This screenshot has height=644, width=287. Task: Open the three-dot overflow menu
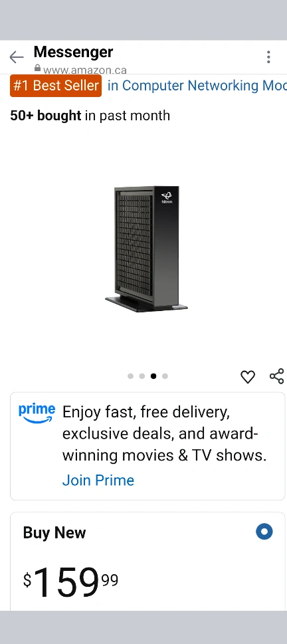click(x=268, y=57)
